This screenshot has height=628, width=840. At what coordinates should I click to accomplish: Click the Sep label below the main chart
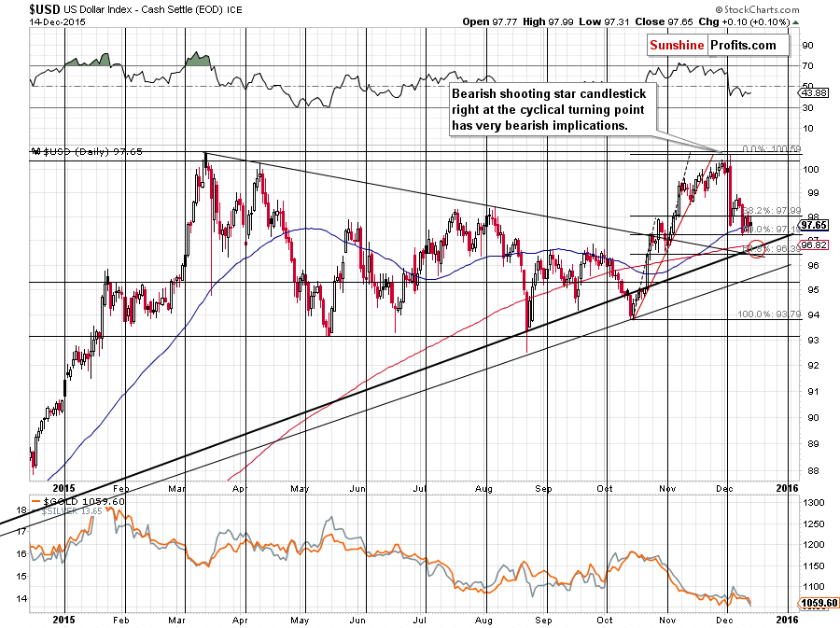pyautogui.click(x=543, y=488)
